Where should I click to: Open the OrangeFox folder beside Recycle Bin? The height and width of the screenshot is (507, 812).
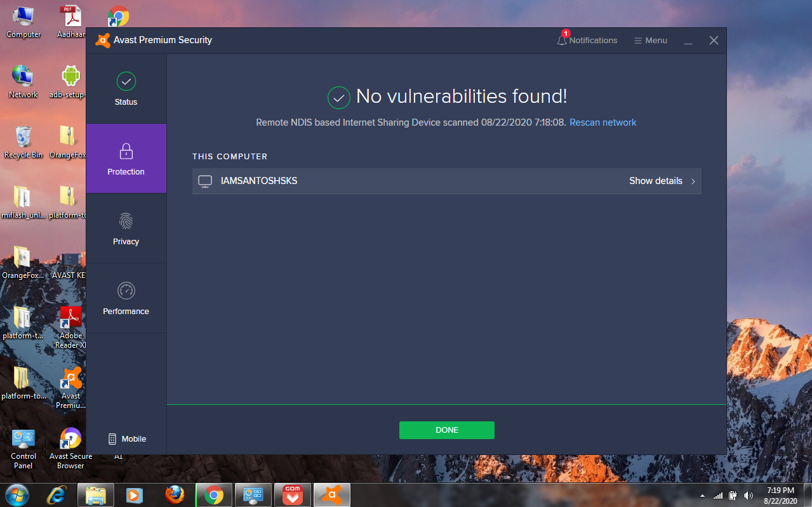point(68,142)
